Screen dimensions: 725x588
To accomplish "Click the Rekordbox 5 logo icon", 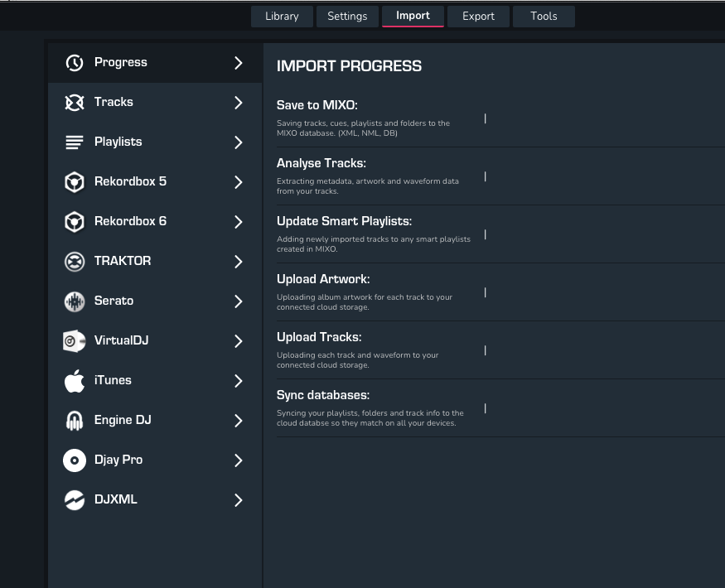I will [75, 182].
